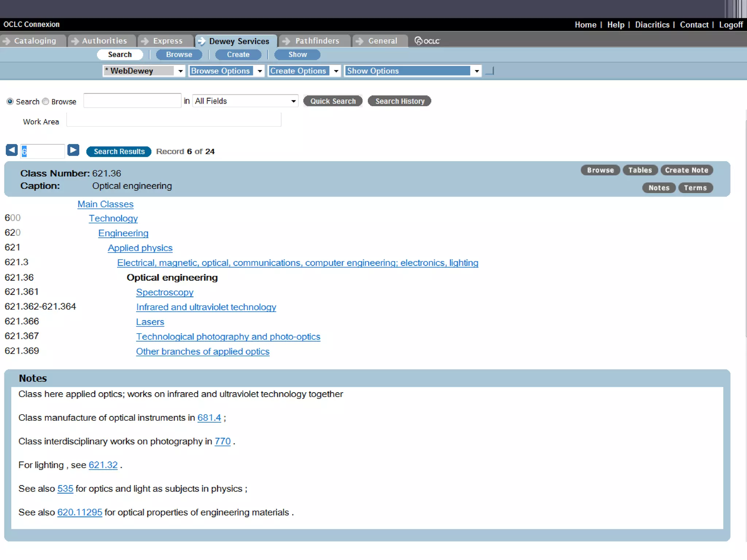Click the Express tab arrow icon

145,41
